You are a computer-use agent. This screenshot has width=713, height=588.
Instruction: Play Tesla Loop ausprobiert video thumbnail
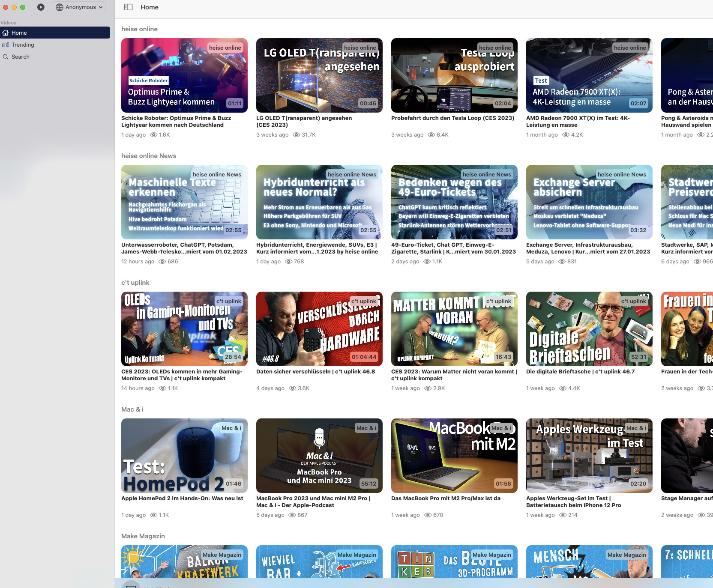(454, 75)
